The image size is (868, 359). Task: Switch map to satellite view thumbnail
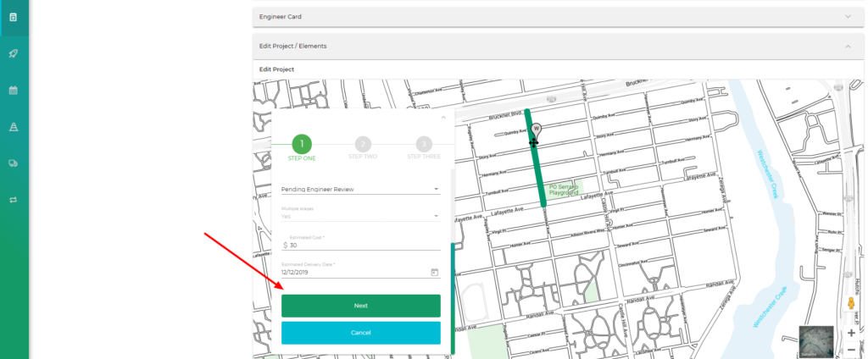tap(815, 340)
